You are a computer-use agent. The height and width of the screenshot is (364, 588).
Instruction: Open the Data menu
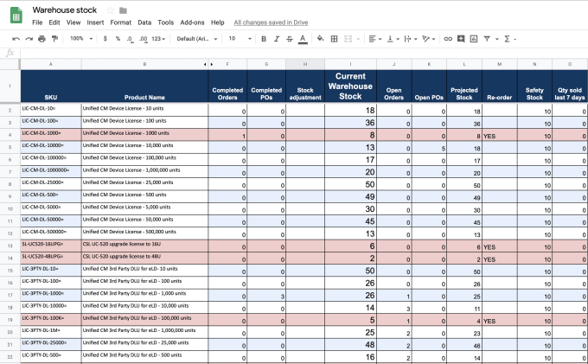click(144, 22)
